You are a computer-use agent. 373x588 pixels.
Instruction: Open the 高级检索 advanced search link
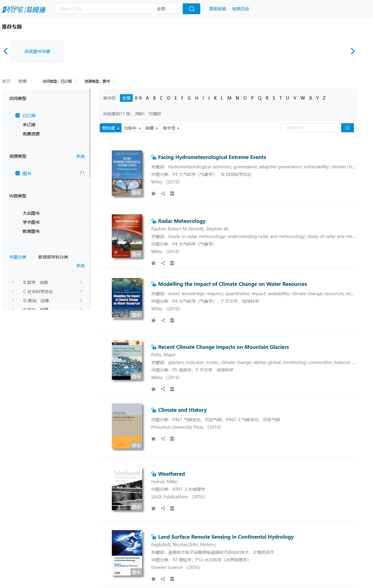[218, 9]
